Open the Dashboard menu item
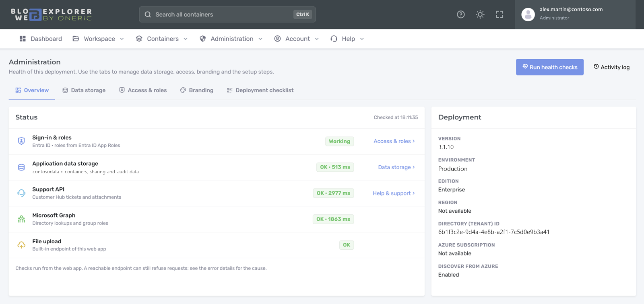The height and width of the screenshot is (304, 644). tap(41, 39)
